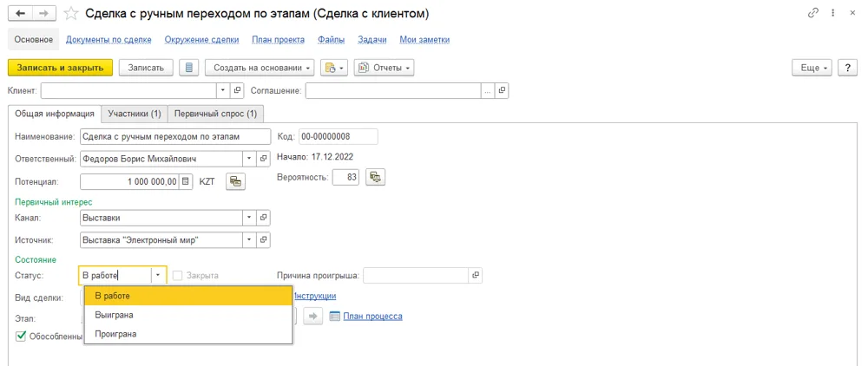Viewport: 868px width, 366px height.
Task: Open the Еще menu
Action: 812,68
